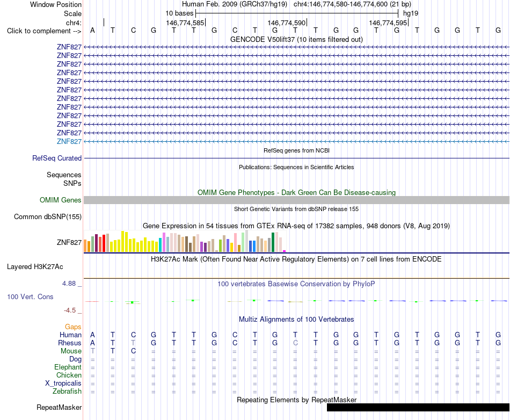Viewport: 510px width, 420px height.
Task: Open 'Multiz Alignments of 100 Vertebrates' title
Action: point(296,320)
